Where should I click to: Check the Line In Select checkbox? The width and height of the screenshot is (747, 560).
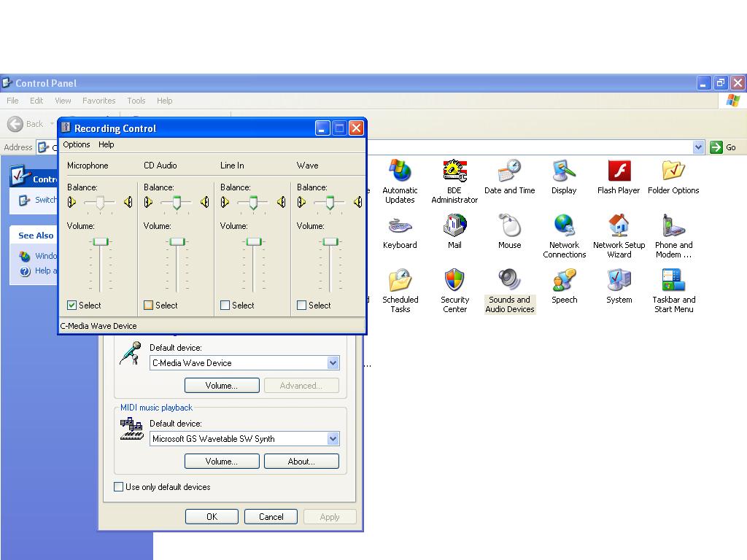(225, 306)
